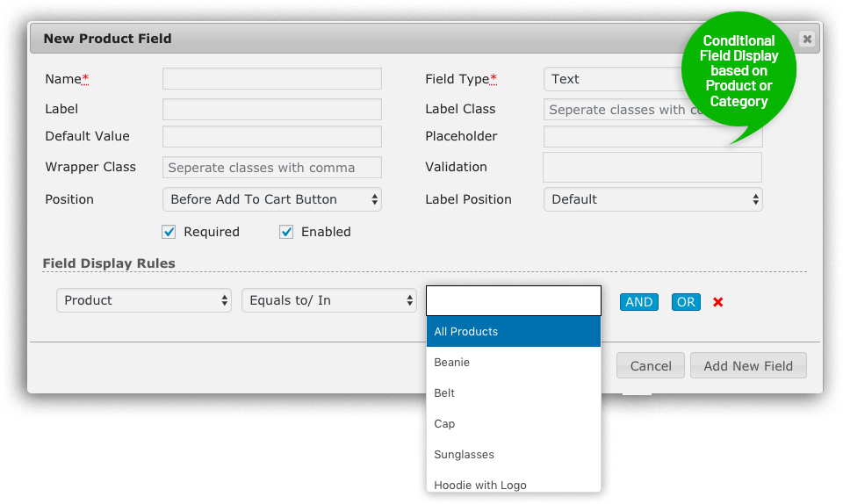This screenshot has width=843, height=504.
Task: Open the Label Position dropdown
Action: [x=652, y=199]
